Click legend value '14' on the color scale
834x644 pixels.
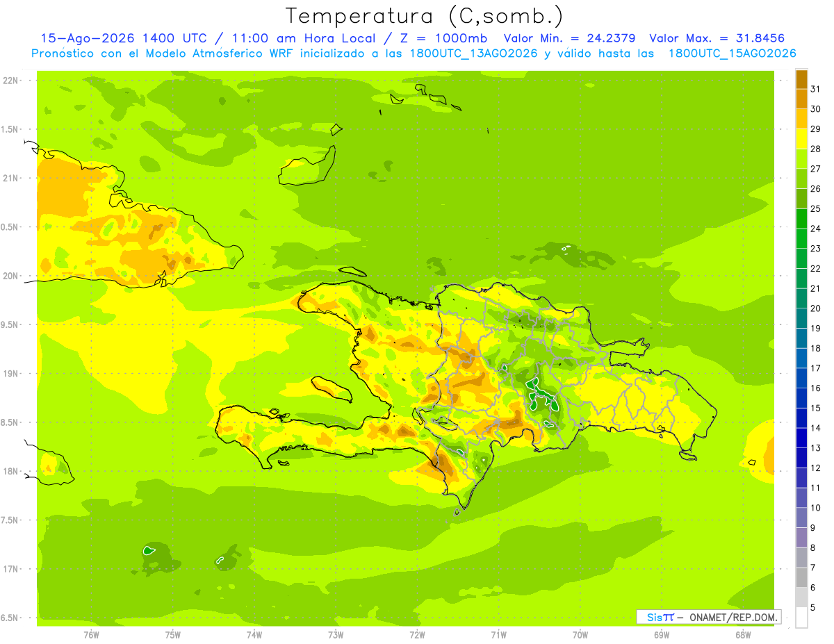pyautogui.click(x=816, y=428)
